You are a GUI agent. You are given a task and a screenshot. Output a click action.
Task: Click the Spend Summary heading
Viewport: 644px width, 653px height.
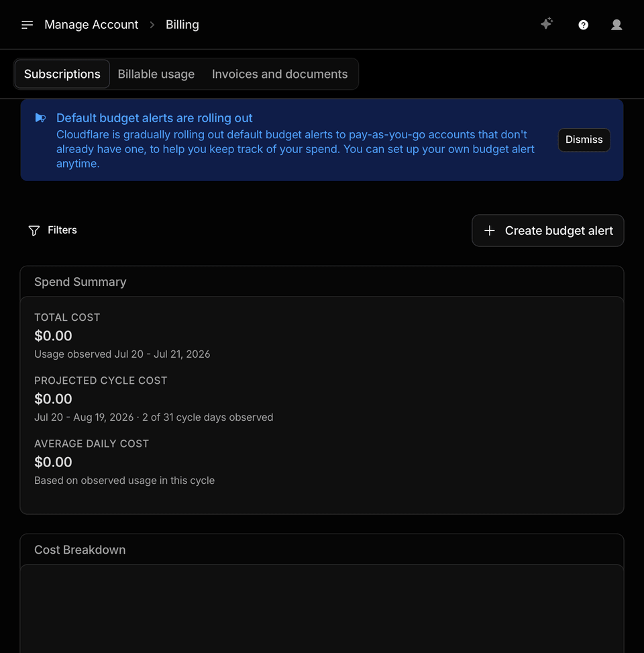coord(80,282)
